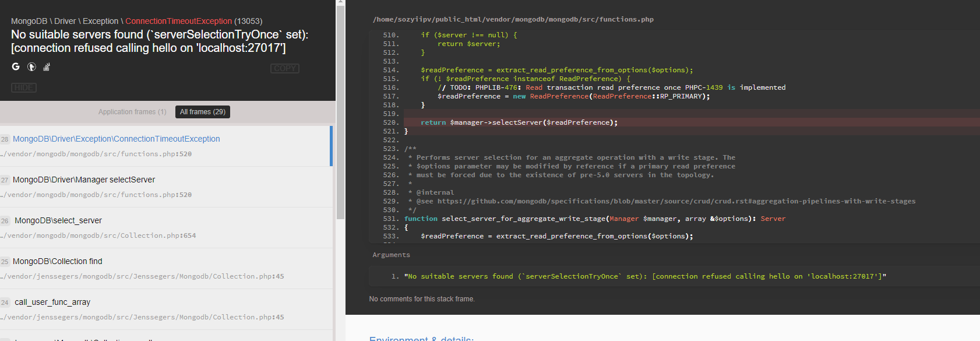Screen dimensions: 980x341
Task: Click the Jenssegers Collection.php:45 path under frame 25
Action: 142,276
